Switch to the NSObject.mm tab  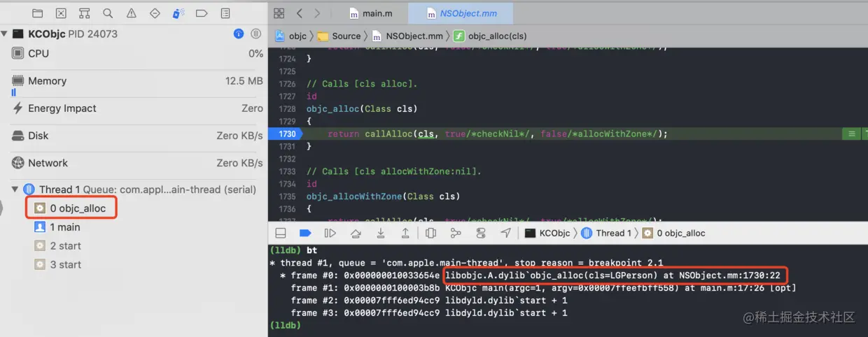(x=460, y=13)
